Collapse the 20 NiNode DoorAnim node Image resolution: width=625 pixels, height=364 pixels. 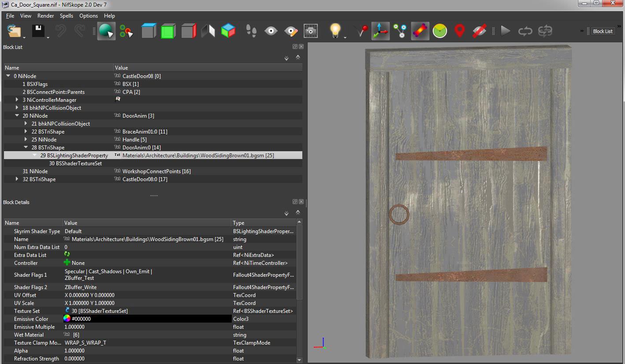click(17, 116)
